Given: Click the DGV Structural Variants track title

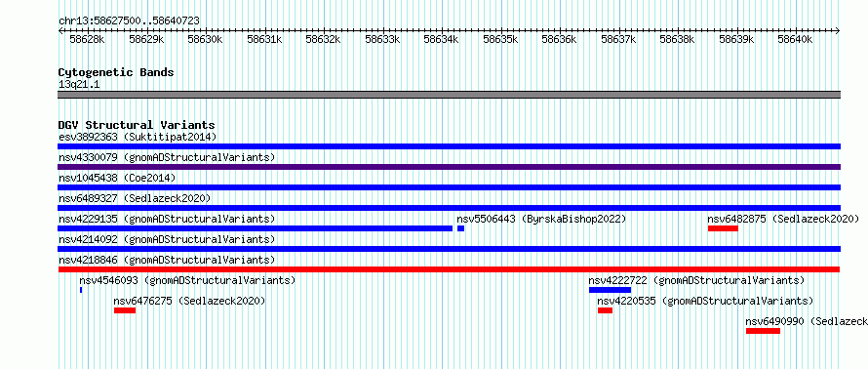Looking at the screenshot, I should tap(137, 125).
